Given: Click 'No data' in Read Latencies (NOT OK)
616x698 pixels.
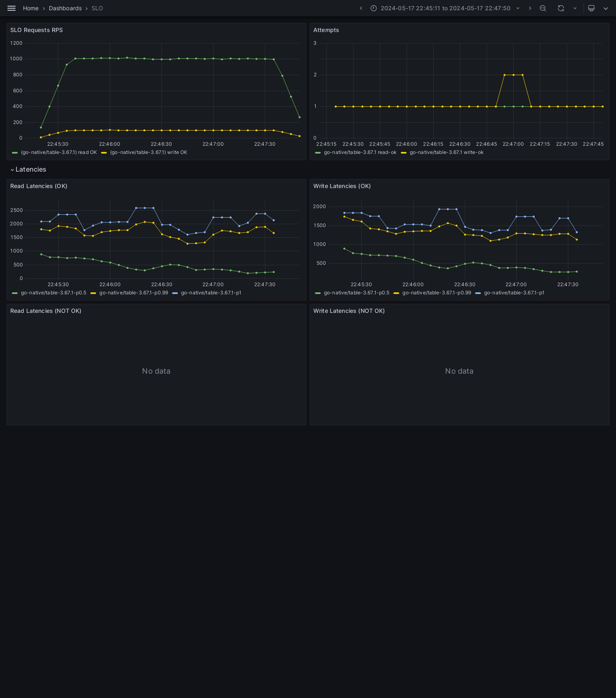Looking at the screenshot, I should [x=156, y=371].
